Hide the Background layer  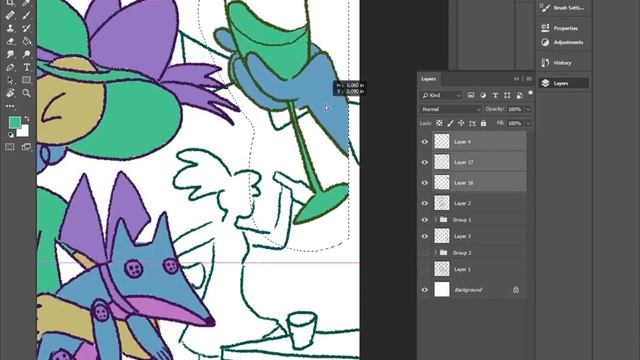coord(424,290)
